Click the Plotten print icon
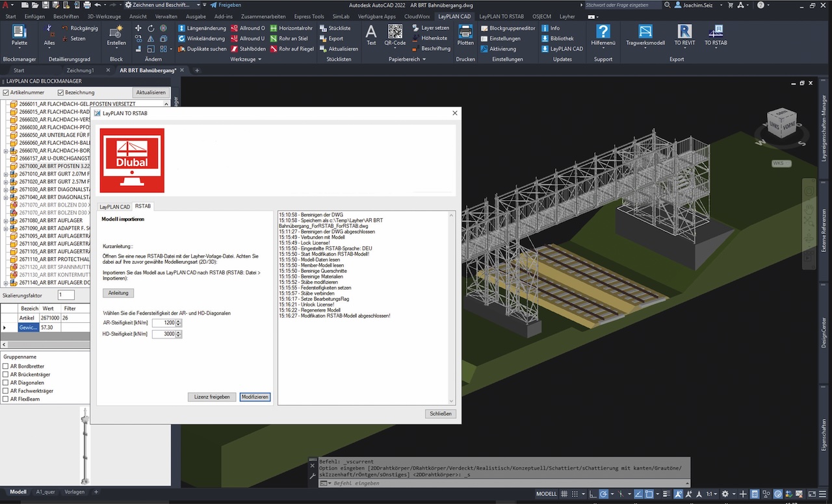Viewport: 832px width, 504px height. click(465, 32)
